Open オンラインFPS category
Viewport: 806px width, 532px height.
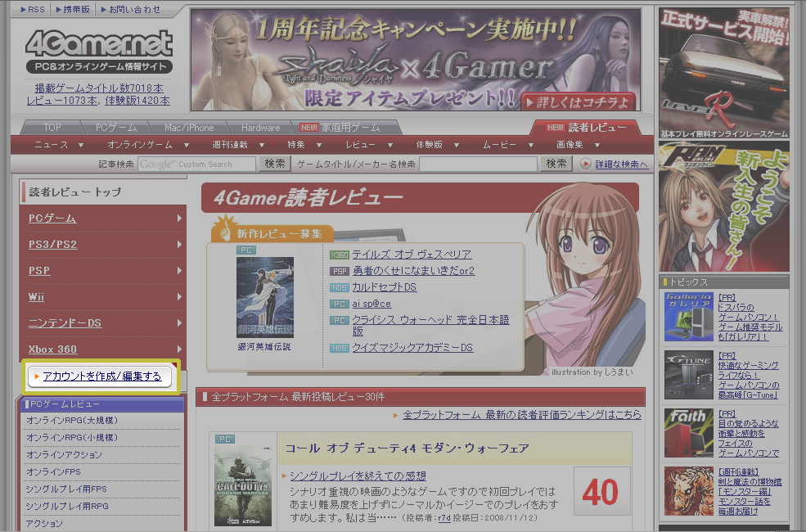tap(53, 472)
